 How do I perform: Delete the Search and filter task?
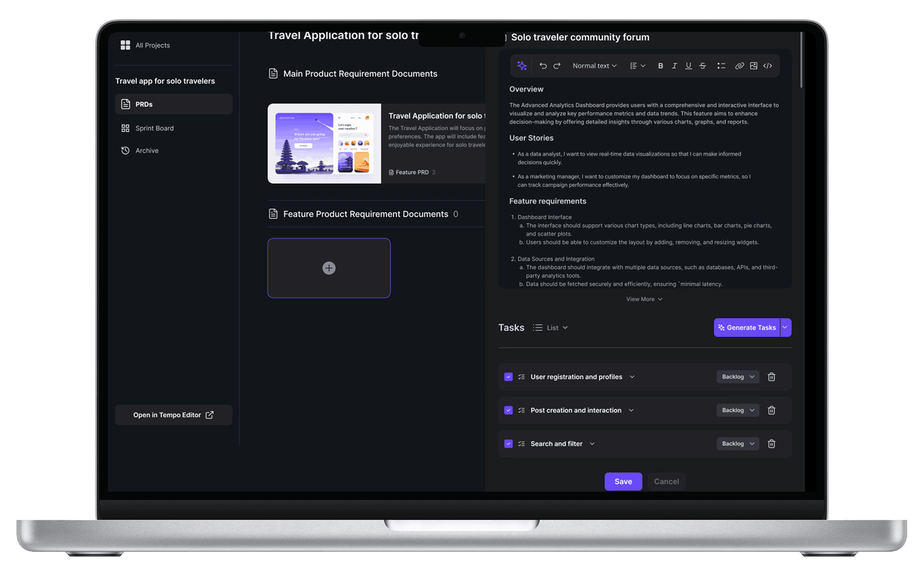click(771, 444)
